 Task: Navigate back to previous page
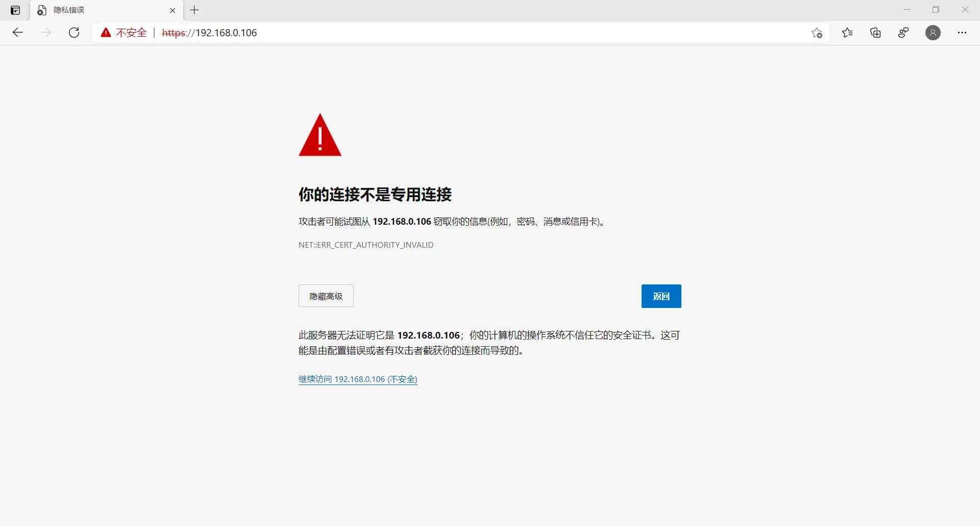tap(18, 32)
